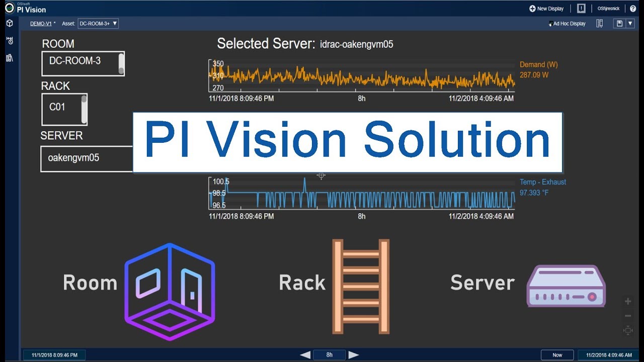Click the 97.393 °F value
The width and height of the screenshot is (644, 362).
(534, 193)
